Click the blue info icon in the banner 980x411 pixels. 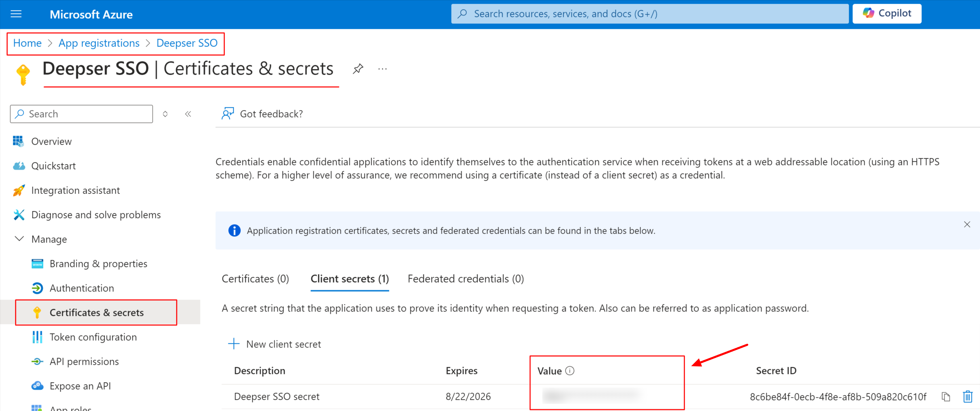pyautogui.click(x=234, y=230)
